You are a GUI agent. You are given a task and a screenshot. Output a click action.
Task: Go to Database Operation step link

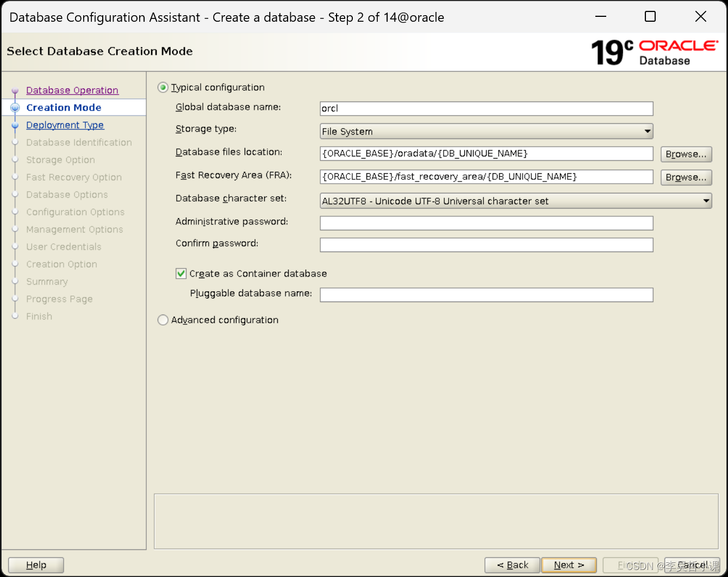coord(72,90)
